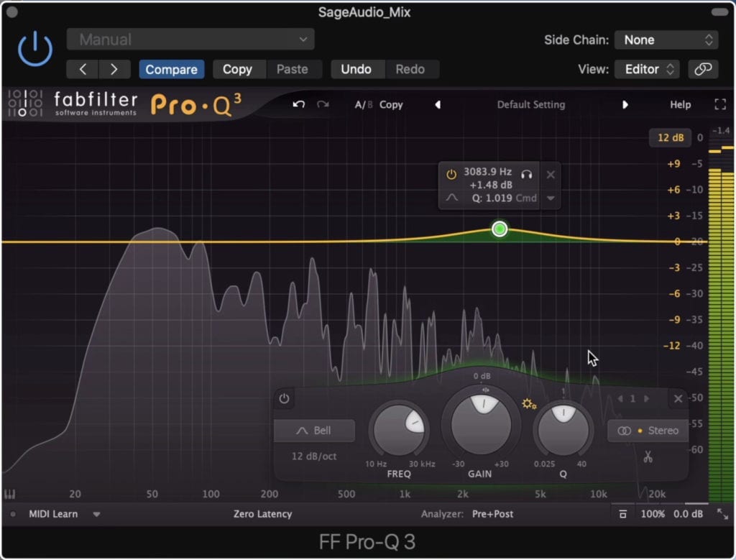The height and width of the screenshot is (560, 736).
Task: Select the previous preset arrow near Default Setting
Action: click(x=438, y=105)
